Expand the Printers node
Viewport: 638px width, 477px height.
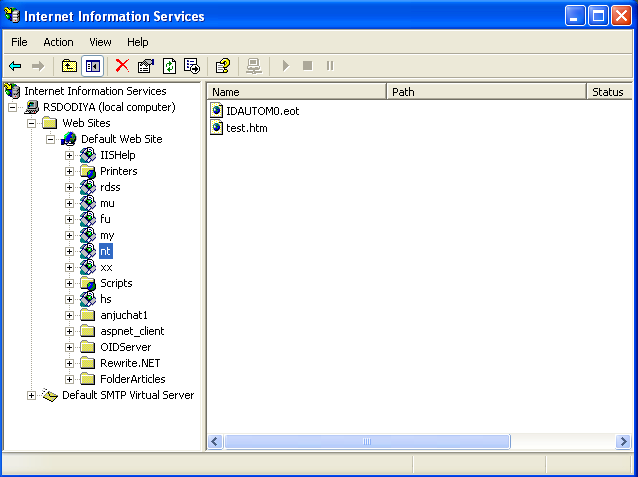69,171
